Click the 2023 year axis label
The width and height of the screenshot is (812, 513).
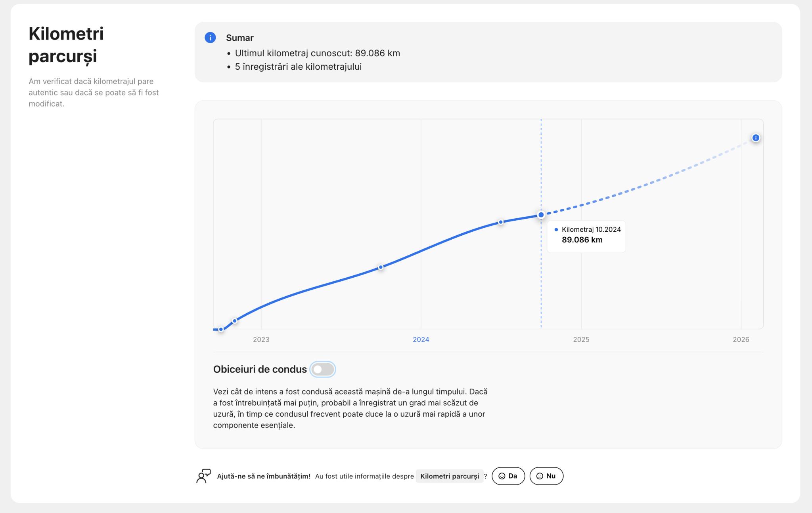pyautogui.click(x=261, y=339)
